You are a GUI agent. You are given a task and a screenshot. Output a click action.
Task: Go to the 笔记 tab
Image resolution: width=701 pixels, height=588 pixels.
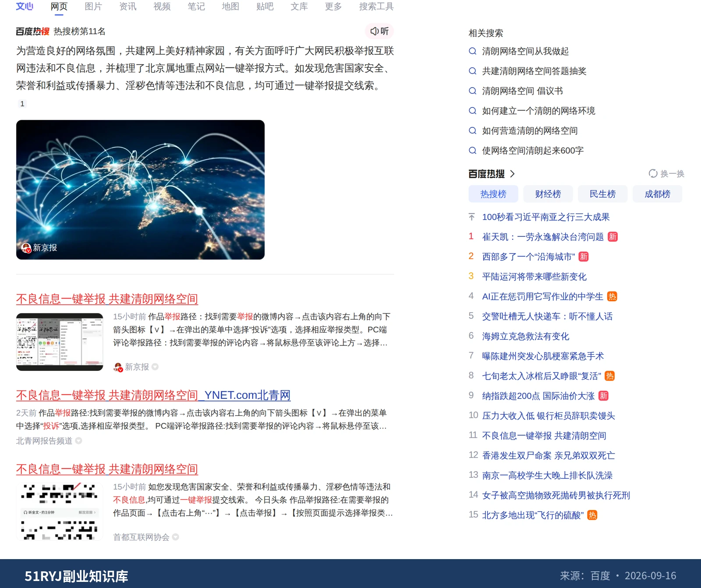tap(196, 7)
